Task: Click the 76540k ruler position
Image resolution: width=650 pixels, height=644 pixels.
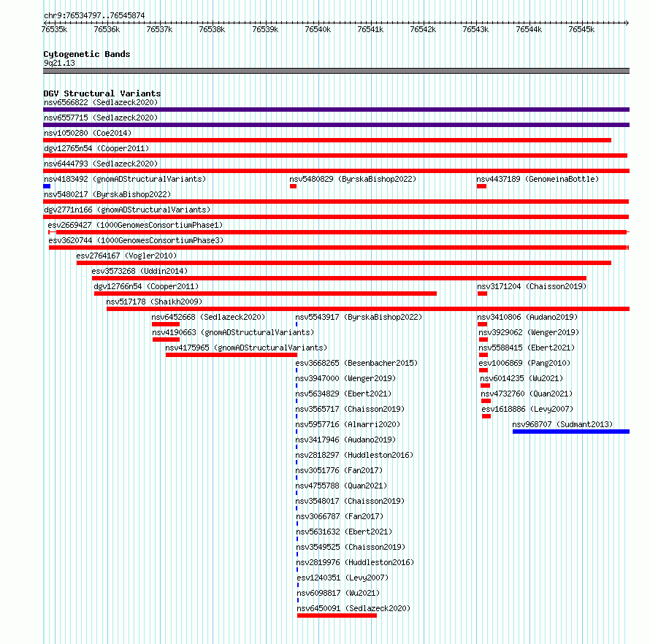Action: pos(318,29)
